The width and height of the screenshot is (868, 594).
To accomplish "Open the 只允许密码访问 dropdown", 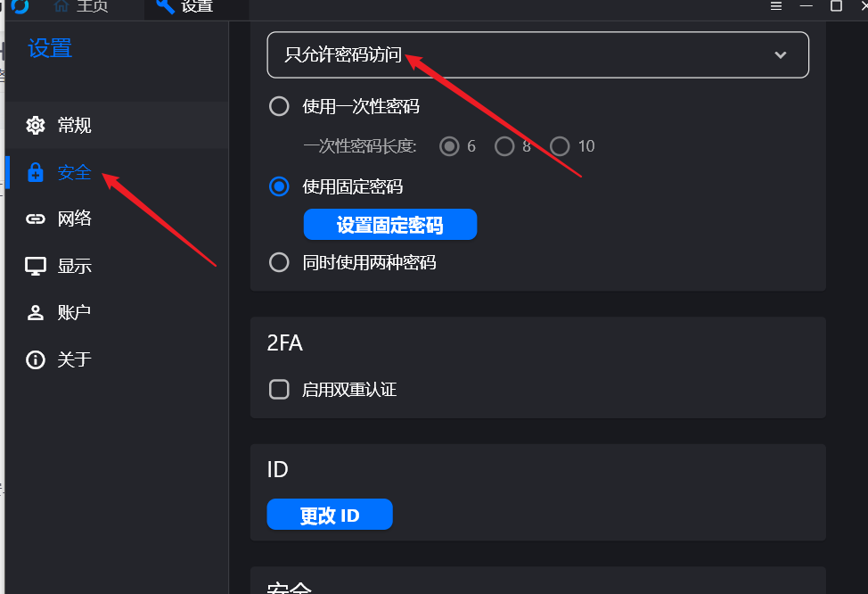I will pos(537,55).
